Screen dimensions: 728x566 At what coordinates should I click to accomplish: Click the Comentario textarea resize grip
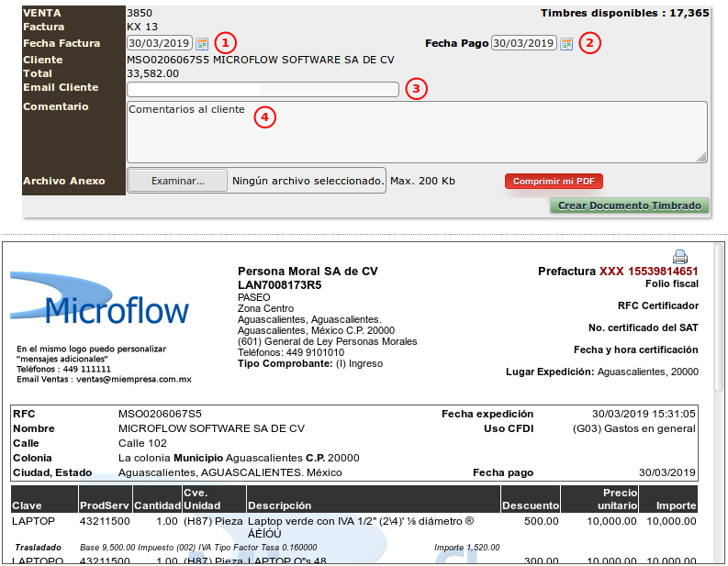[702, 158]
